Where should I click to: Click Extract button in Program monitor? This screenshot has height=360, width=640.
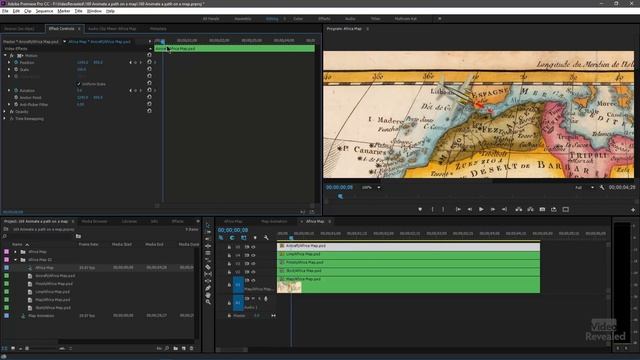pos(530,209)
